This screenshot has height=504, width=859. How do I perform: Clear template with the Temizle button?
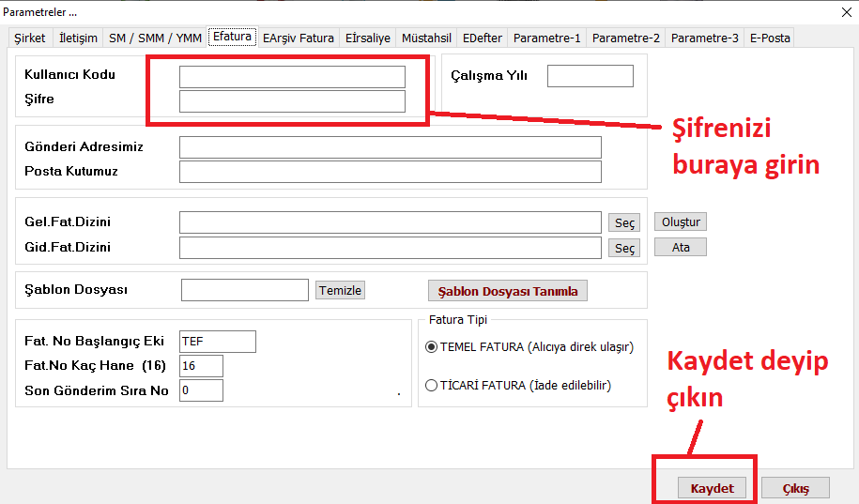coord(340,291)
